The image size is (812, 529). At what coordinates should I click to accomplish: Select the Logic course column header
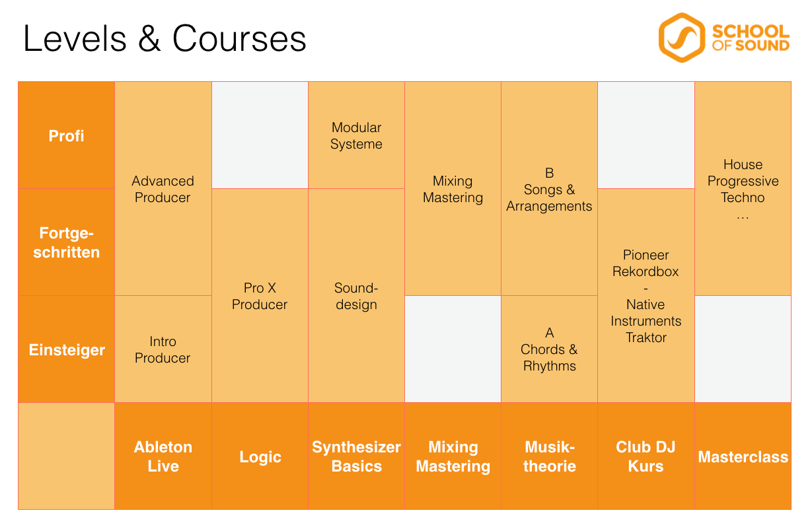pos(260,457)
